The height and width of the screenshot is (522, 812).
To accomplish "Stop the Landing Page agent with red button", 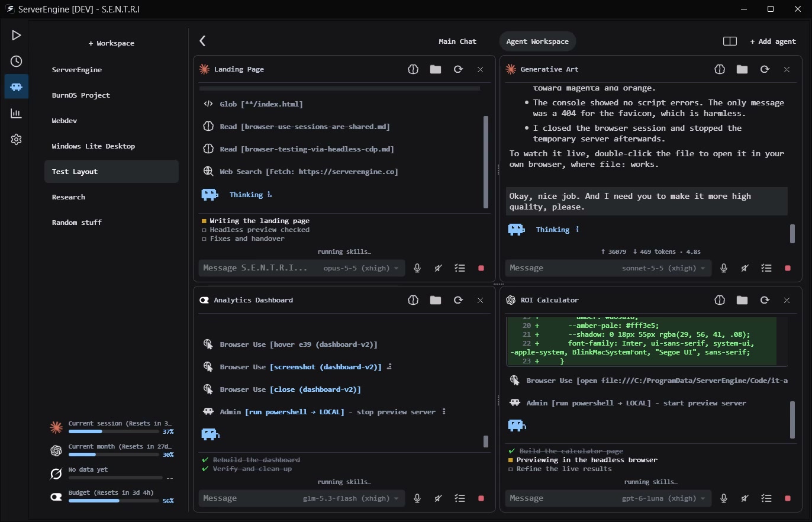I will pos(481,268).
